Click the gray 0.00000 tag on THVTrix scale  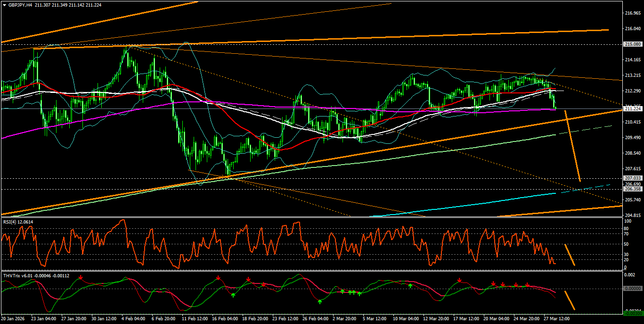633,289
